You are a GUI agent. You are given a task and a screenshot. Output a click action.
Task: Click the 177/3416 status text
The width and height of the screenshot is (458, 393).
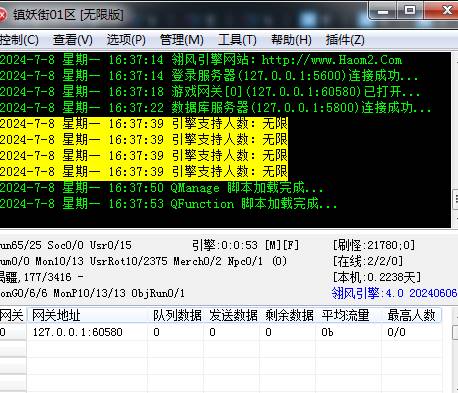[47, 277]
